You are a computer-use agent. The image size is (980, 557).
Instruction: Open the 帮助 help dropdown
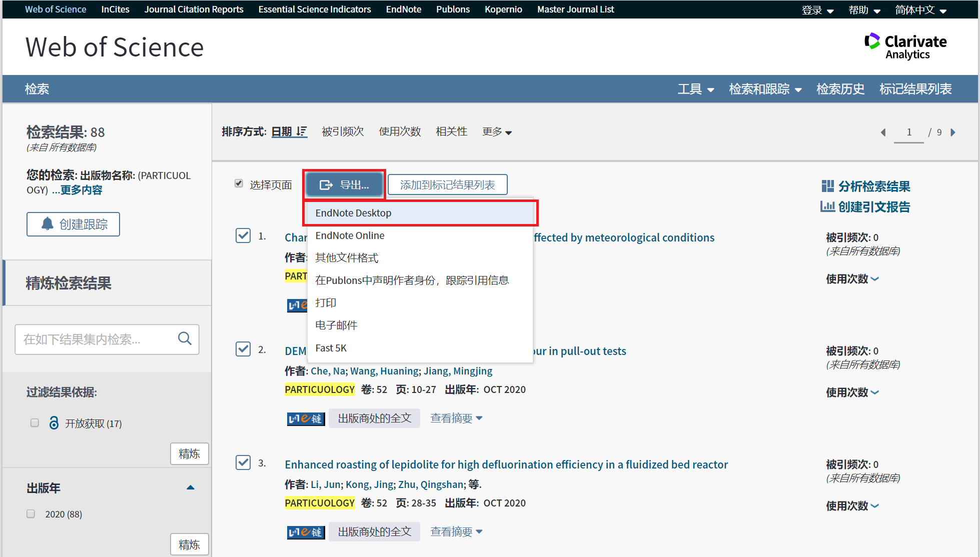[x=864, y=10]
